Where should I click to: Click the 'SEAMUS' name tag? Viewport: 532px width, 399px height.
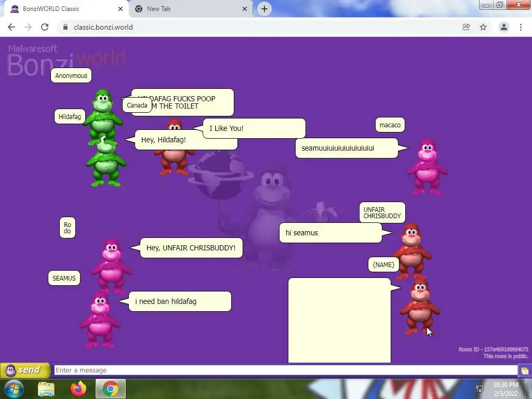tap(64, 278)
